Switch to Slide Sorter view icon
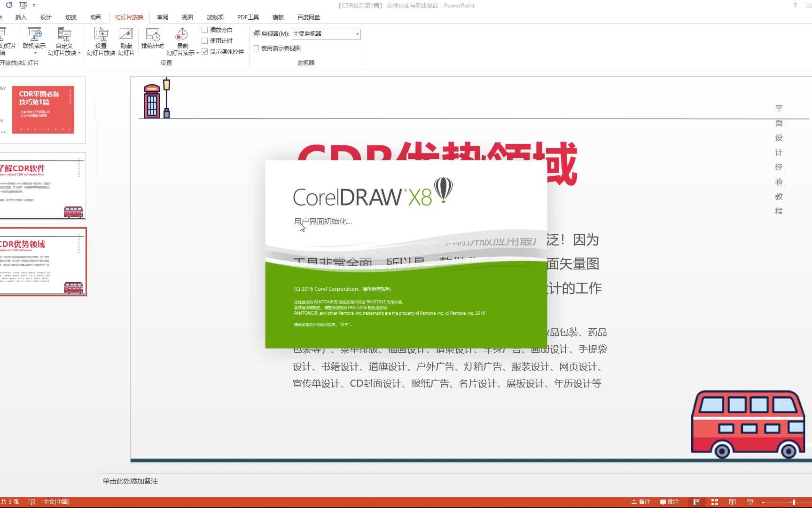 [715, 502]
